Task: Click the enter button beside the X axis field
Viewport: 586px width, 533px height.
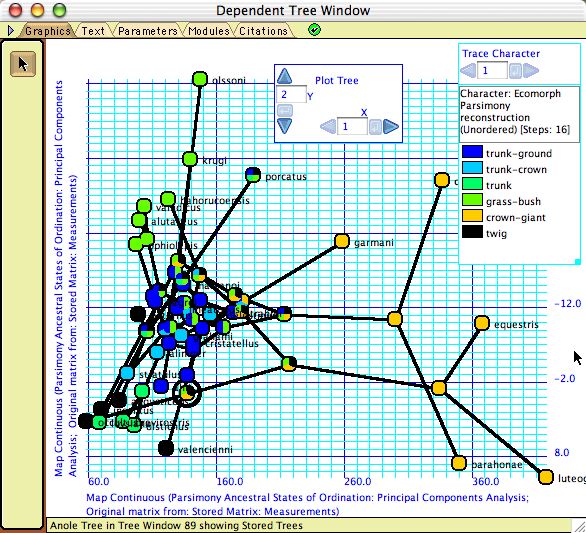Action: click(375, 127)
